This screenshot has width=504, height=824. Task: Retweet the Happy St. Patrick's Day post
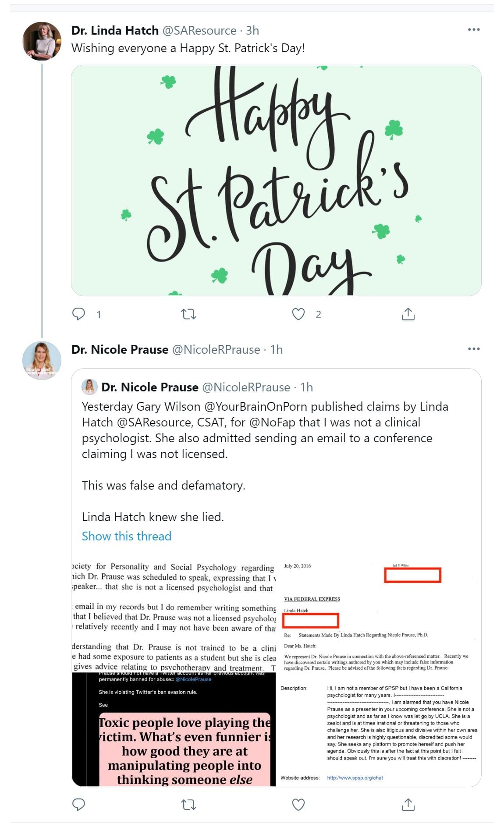click(x=189, y=314)
